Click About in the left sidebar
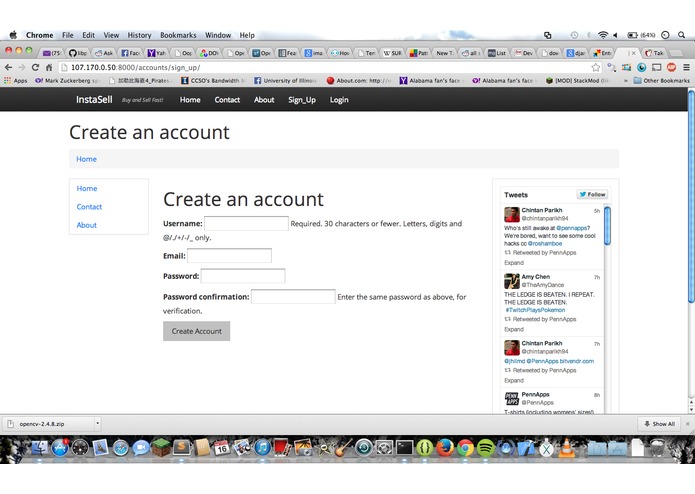The height and width of the screenshot is (494, 695). tap(86, 225)
